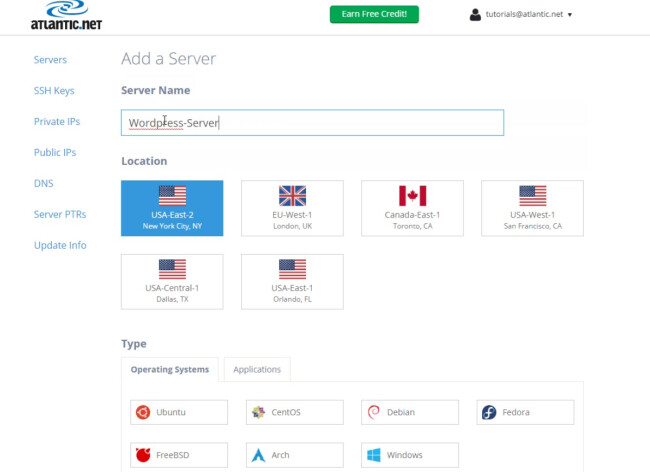Switch to Applications tab
The width and height of the screenshot is (650, 472).
(x=257, y=369)
